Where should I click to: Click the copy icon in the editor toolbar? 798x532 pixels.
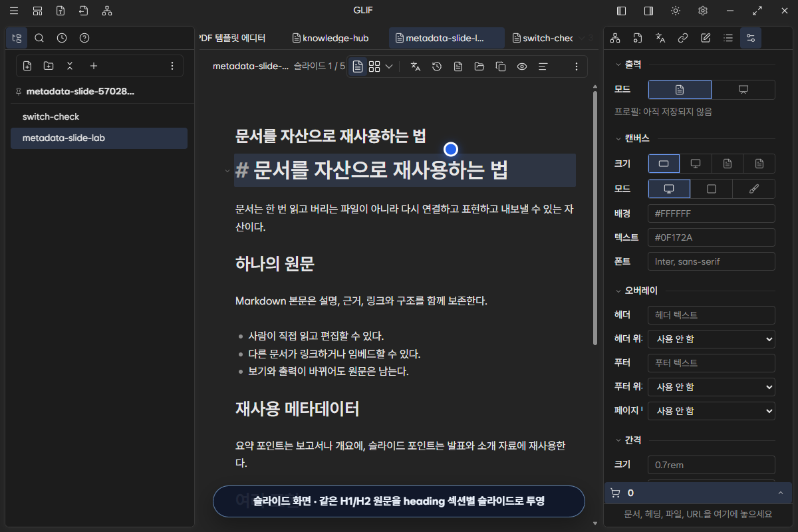coord(501,66)
